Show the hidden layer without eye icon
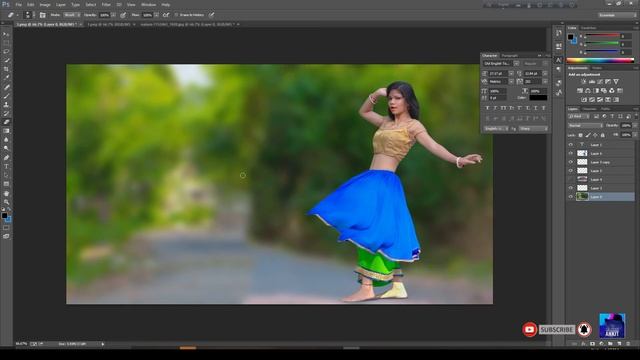This screenshot has height=360, width=640. [571, 179]
